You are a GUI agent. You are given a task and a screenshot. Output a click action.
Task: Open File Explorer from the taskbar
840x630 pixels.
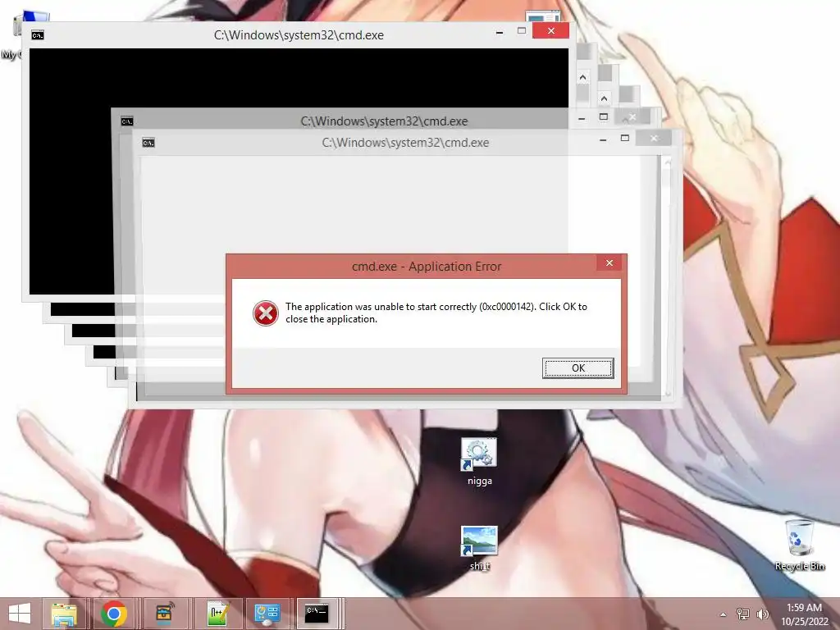[x=64, y=614]
